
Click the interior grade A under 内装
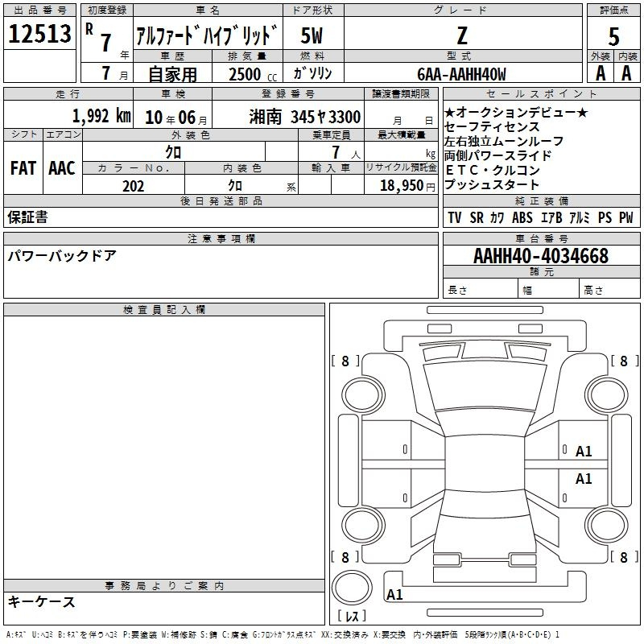pos(627,73)
